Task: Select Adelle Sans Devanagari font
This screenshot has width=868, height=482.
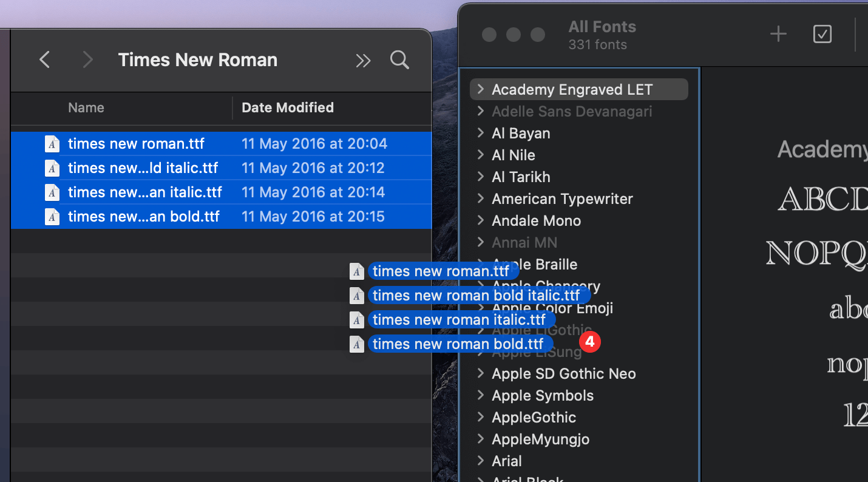Action: 572,111
